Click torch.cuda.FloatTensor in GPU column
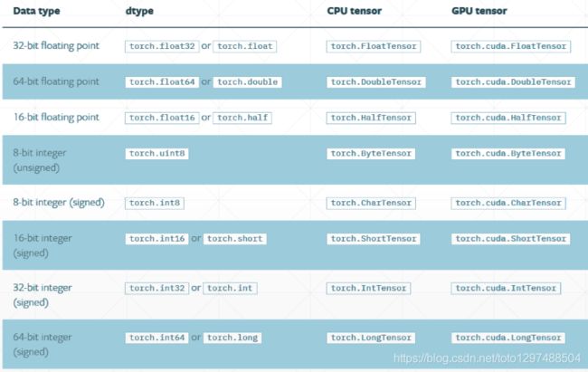Screen dimensions: 588x372 pyautogui.click(x=511, y=46)
